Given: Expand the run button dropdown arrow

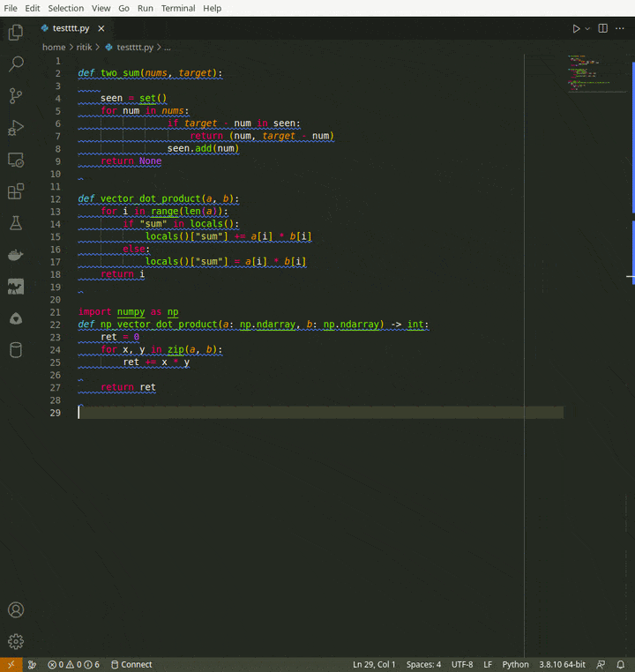Looking at the screenshot, I should click(x=587, y=28).
